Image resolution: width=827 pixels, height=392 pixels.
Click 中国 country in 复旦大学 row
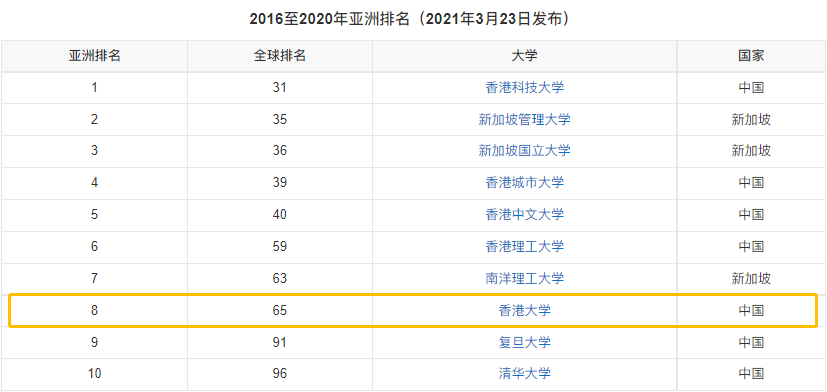751,342
